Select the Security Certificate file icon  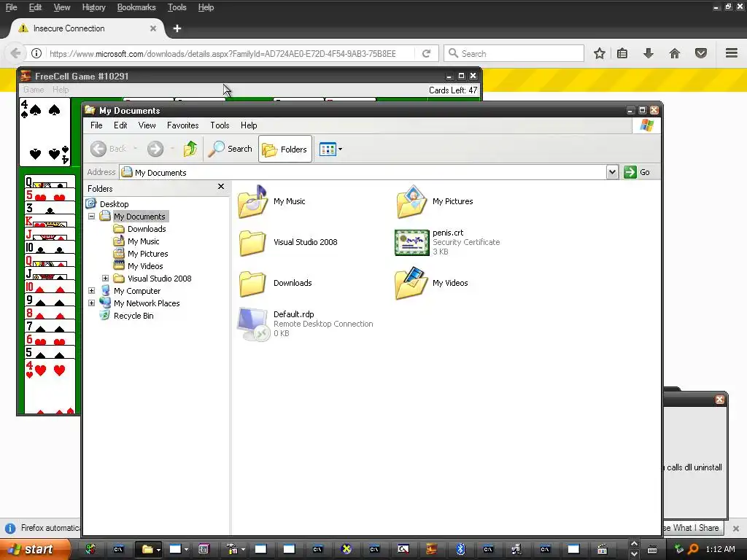coord(411,242)
